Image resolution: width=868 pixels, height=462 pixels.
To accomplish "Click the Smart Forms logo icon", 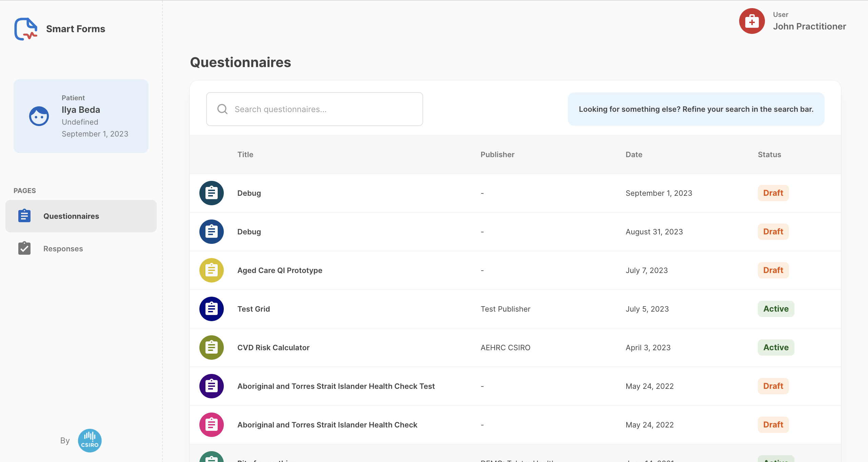I will (x=25, y=29).
